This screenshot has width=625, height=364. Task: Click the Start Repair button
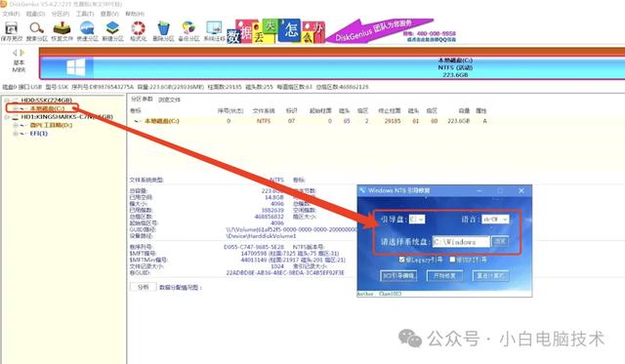444,275
